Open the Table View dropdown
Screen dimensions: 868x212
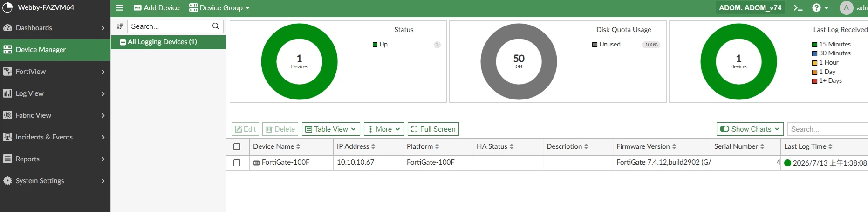[331, 129]
